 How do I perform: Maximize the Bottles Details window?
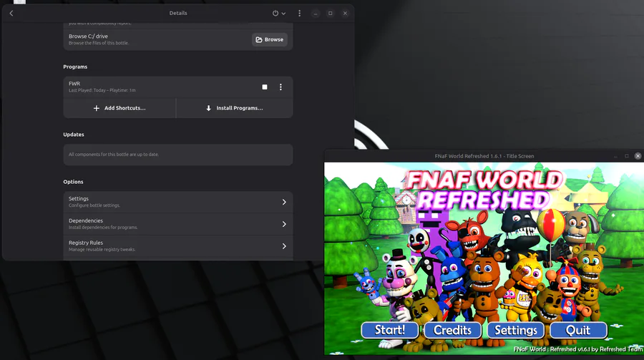tap(330, 13)
